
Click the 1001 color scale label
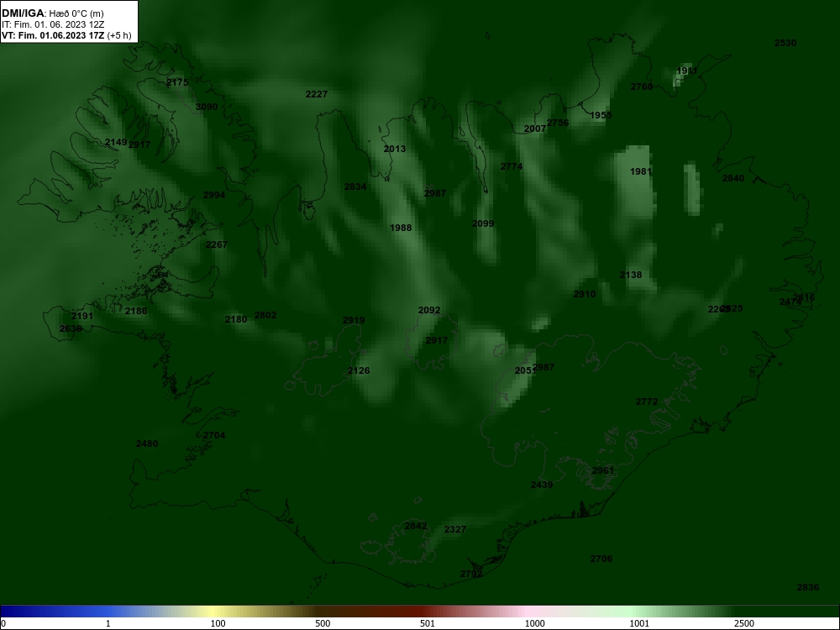click(x=639, y=623)
